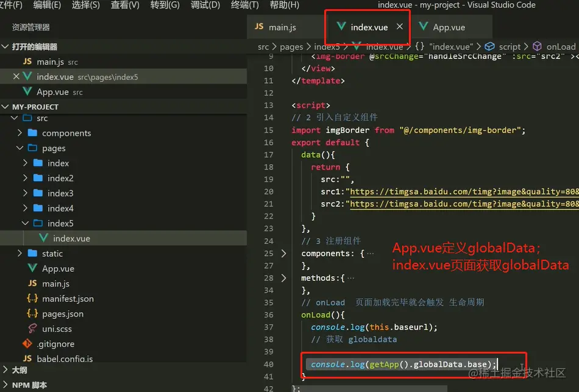Open main.js in open editors list

[x=123, y=62]
